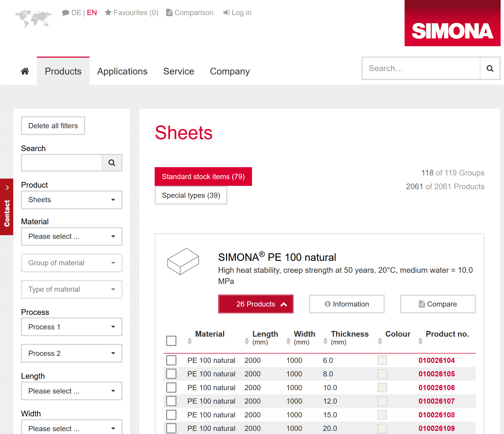Image resolution: width=504 pixels, height=434 pixels.
Task: Switch to Special types (39) tab
Action: pos(191,195)
